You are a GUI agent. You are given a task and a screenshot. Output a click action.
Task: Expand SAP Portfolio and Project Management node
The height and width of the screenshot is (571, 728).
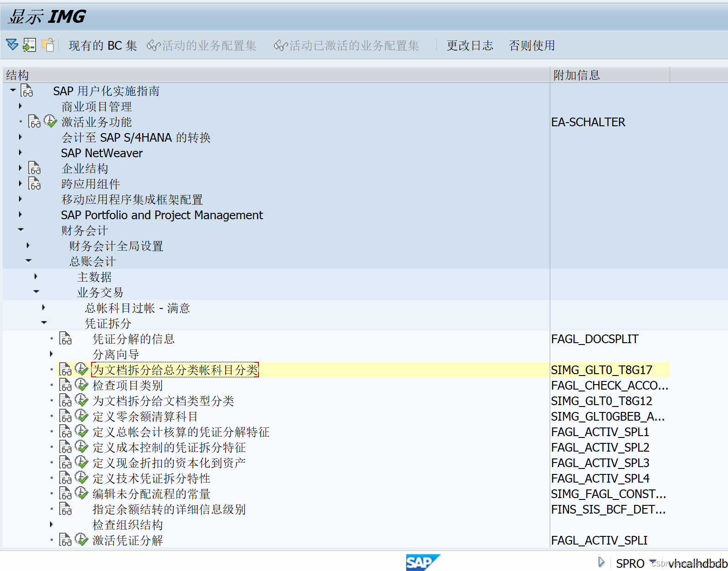tap(20, 215)
